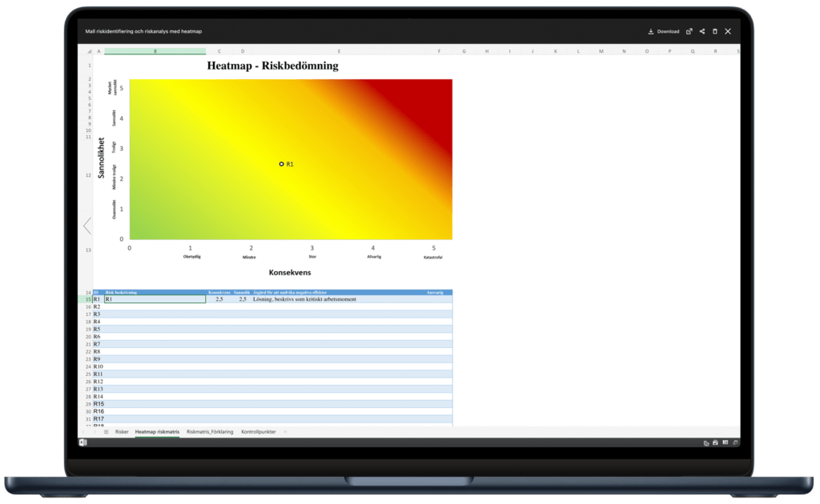Viewport: 820px width, 504px height.
Task: Open the all-sheets list icon
Action: point(106,432)
